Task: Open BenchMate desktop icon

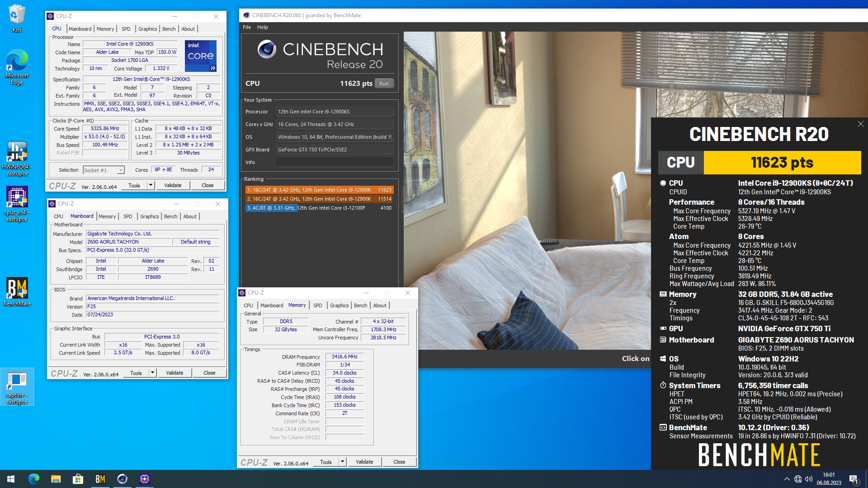Action: pyautogui.click(x=17, y=291)
